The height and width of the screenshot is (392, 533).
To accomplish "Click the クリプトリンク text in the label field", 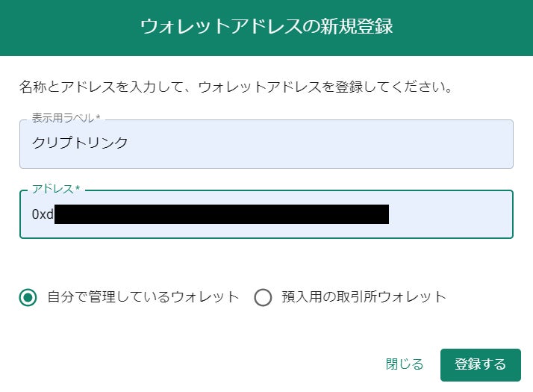I will click(x=80, y=143).
